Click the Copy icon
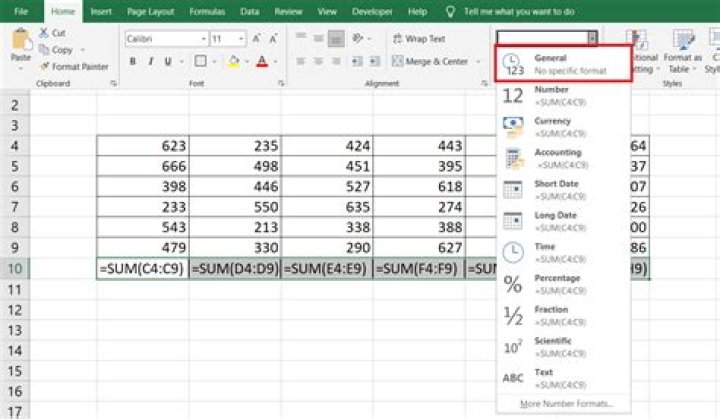Screen dimensions: 720x419 [44, 49]
